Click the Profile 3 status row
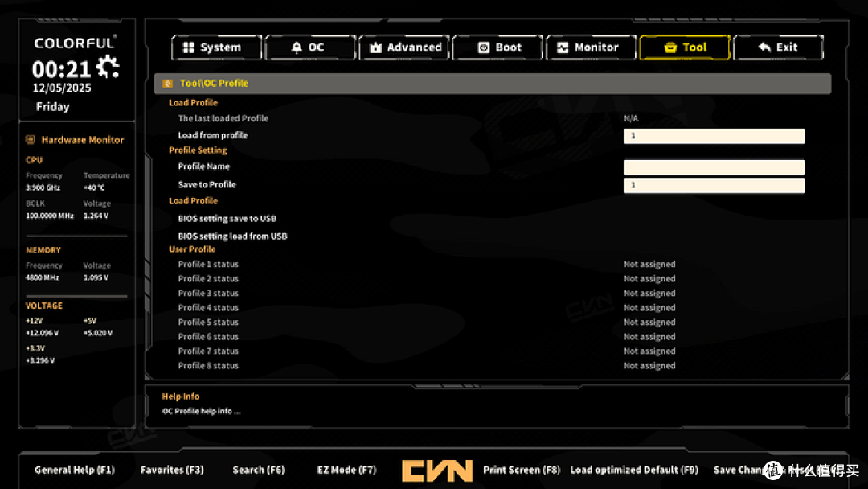Viewport: 868px width, 489px height. click(492, 293)
